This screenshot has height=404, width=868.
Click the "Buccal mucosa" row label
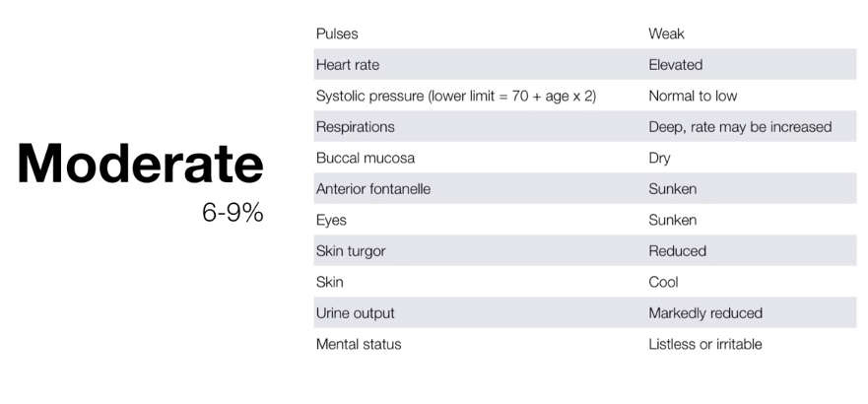click(366, 158)
